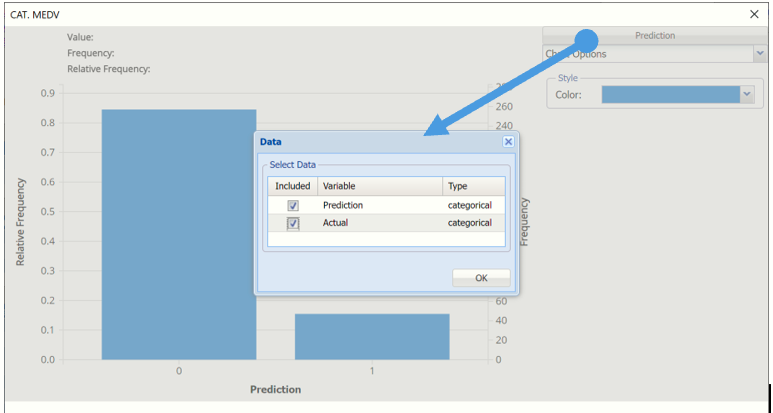Expand the Chart Options dropdown arrow

pyautogui.click(x=759, y=54)
